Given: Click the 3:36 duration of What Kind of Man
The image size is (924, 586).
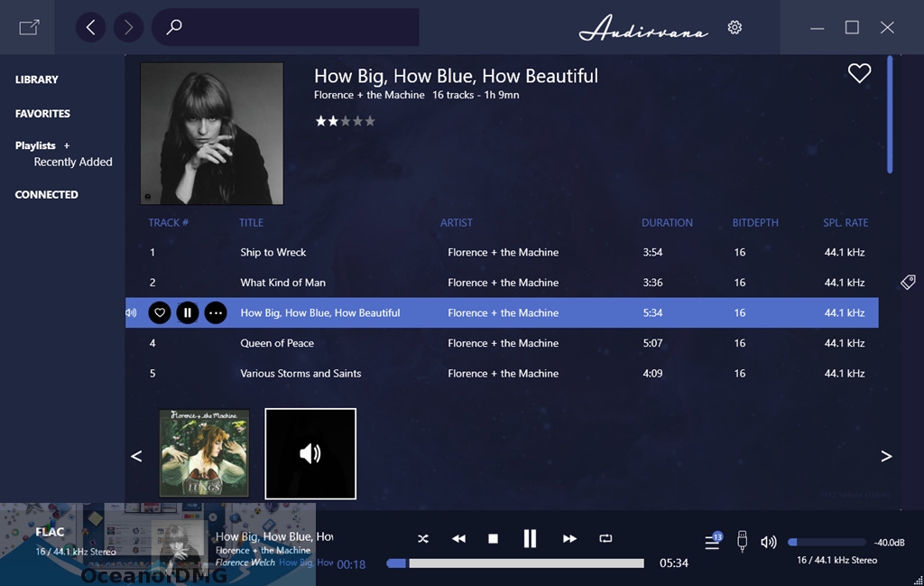Looking at the screenshot, I should coord(652,283).
